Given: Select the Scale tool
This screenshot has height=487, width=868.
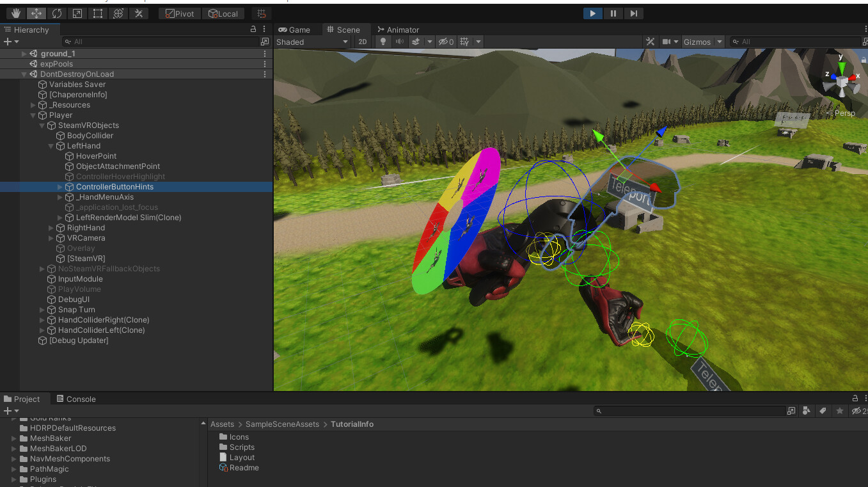Looking at the screenshot, I should 77,13.
